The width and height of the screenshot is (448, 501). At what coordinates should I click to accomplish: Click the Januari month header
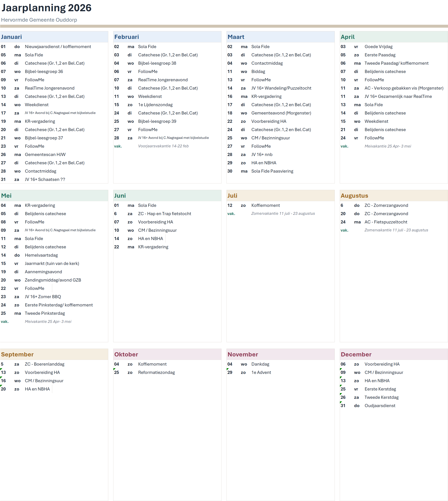[11, 37]
